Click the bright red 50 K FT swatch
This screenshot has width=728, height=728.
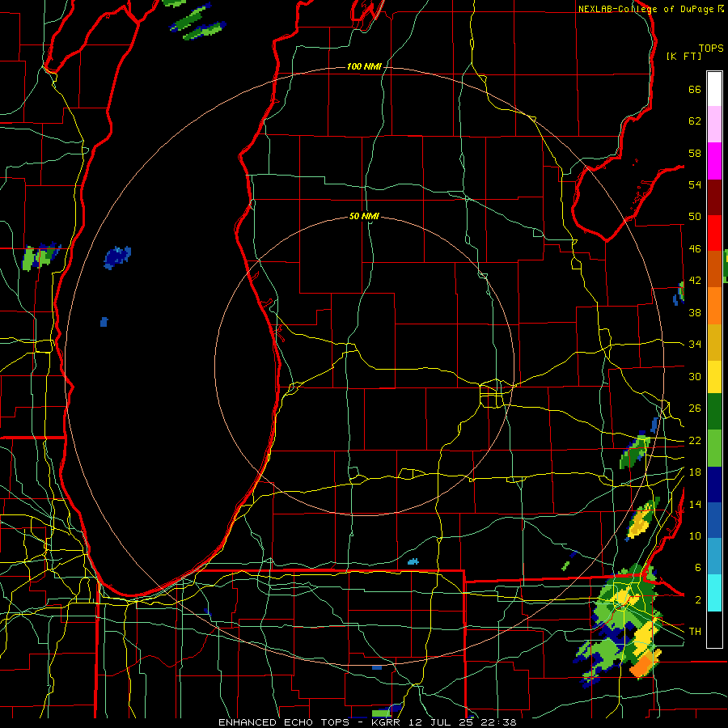[714, 233]
